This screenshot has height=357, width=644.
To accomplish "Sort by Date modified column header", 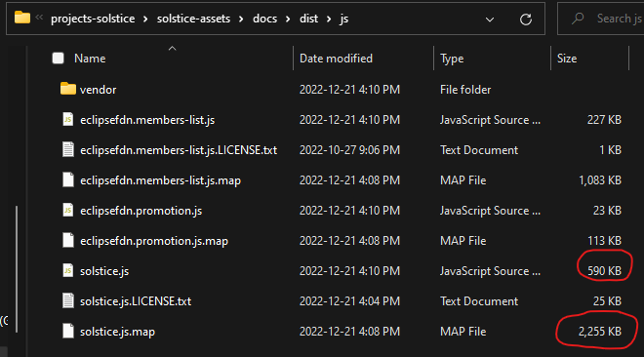I will point(336,59).
